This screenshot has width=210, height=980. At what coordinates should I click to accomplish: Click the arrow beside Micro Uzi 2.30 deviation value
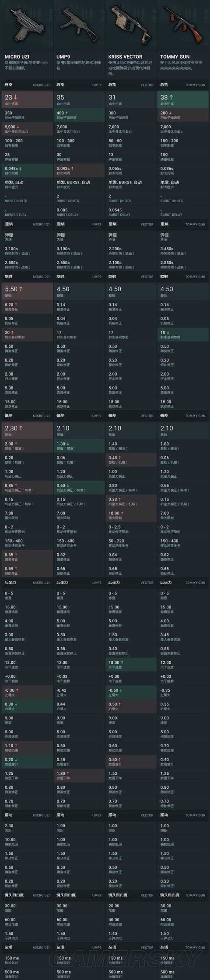[x=21, y=428]
